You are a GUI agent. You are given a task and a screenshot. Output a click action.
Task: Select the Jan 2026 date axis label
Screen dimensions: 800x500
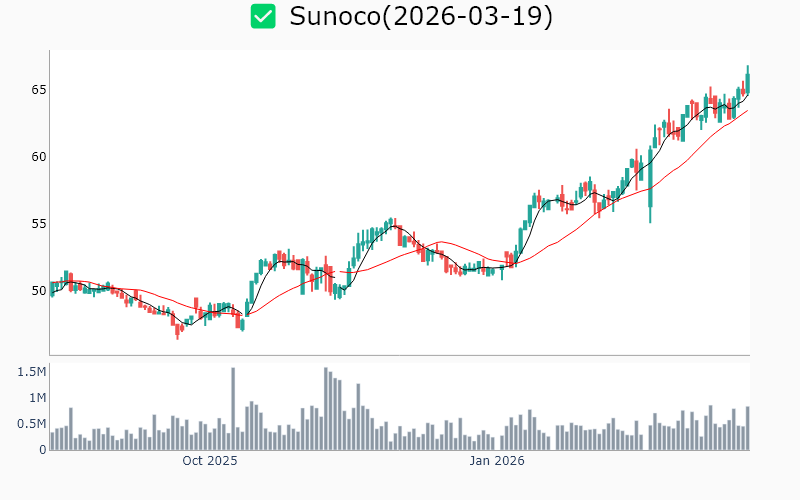point(497,461)
